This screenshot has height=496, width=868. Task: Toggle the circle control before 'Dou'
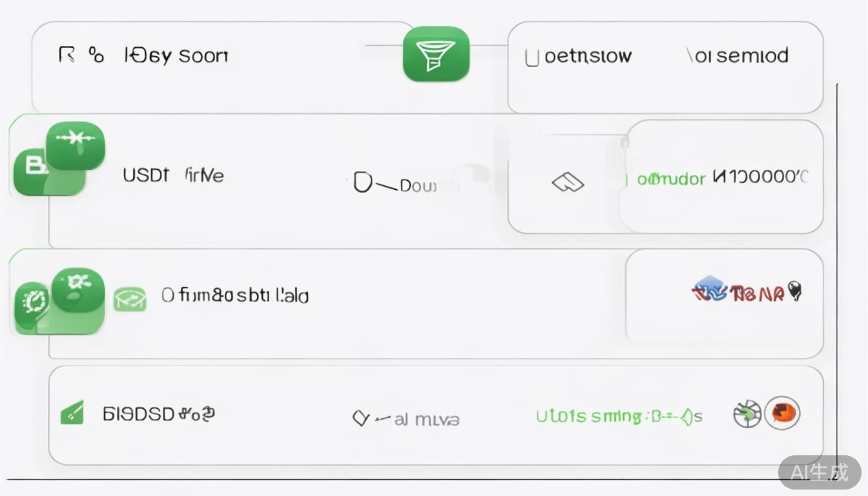363,183
